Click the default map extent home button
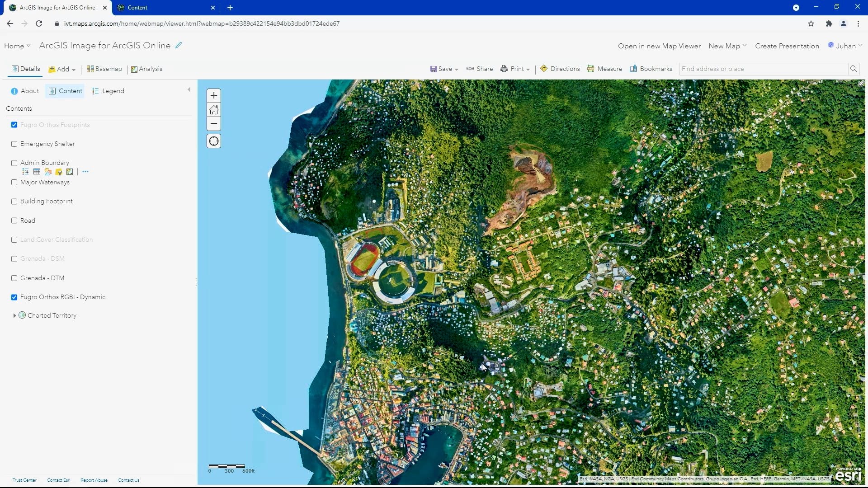This screenshot has width=868, height=488. pyautogui.click(x=213, y=110)
